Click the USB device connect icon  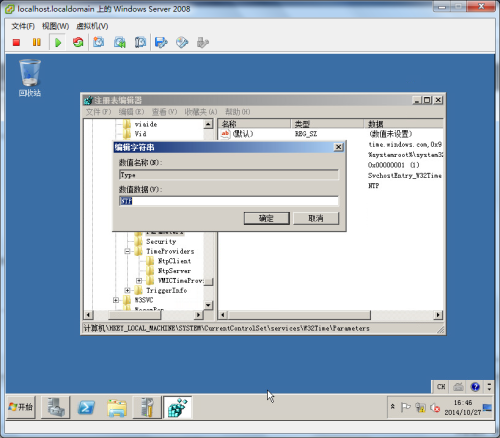point(203,42)
